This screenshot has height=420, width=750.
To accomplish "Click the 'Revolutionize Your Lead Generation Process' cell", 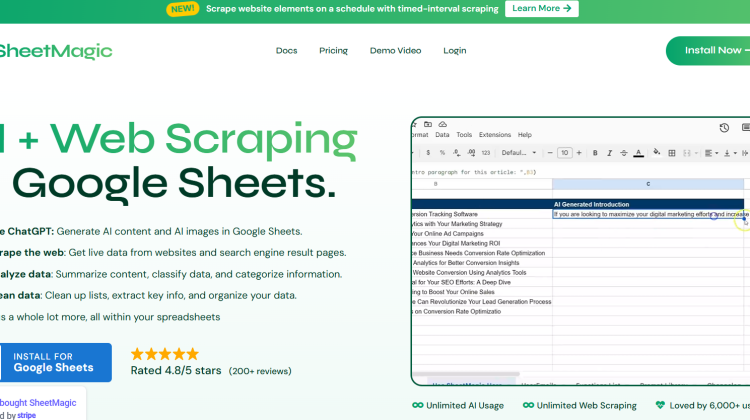I will (482, 302).
